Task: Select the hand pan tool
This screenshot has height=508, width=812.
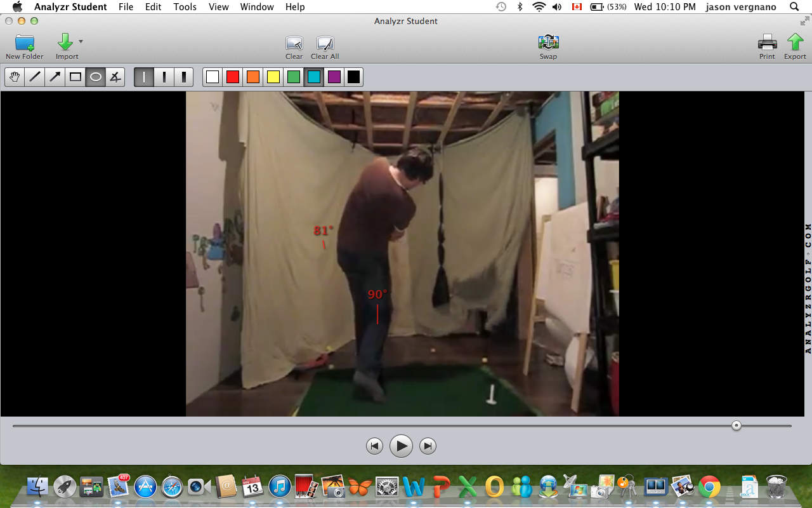Action: click(15, 77)
